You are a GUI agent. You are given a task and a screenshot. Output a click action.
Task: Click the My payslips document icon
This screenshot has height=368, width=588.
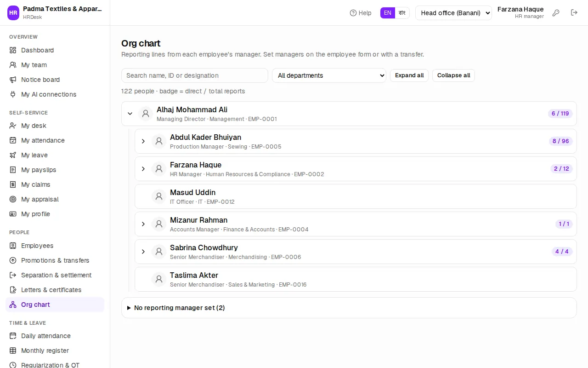click(x=13, y=170)
